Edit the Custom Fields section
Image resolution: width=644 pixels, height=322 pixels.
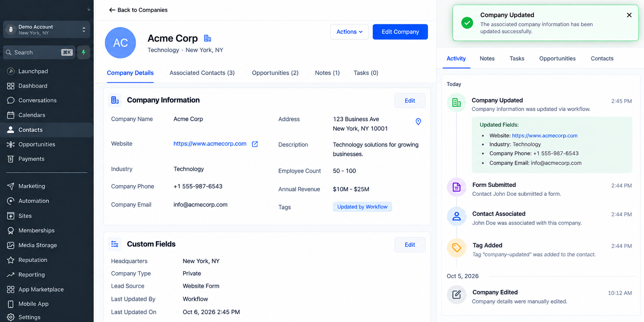click(x=410, y=245)
